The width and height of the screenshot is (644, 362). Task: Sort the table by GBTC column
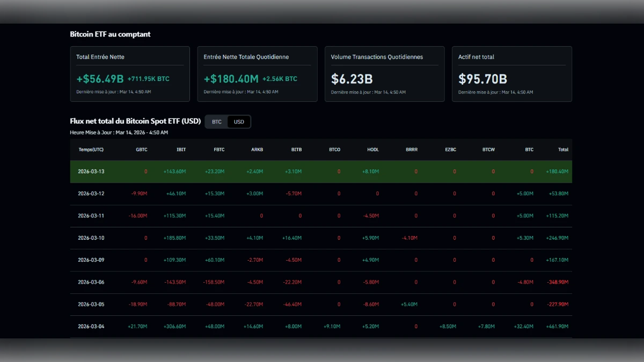click(x=141, y=150)
